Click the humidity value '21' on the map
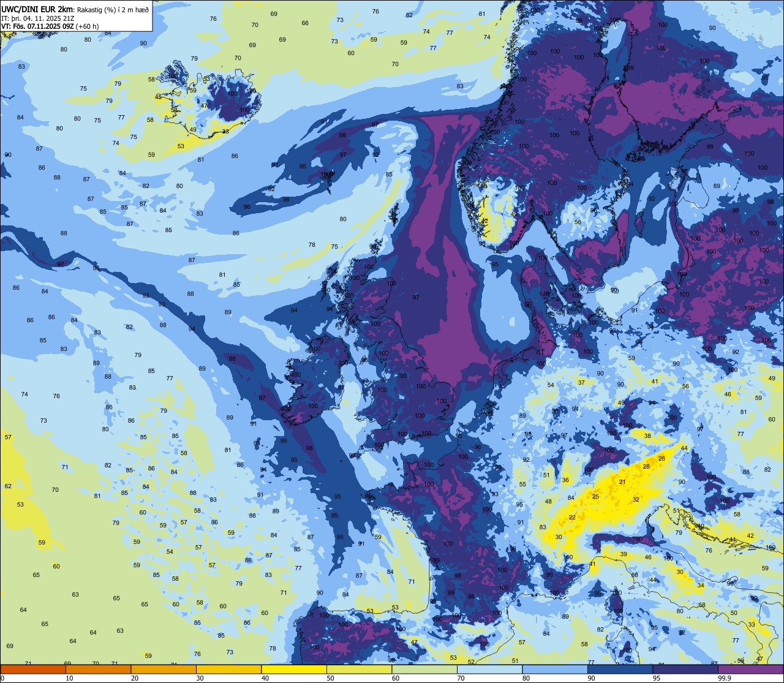The width and height of the screenshot is (784, 683). (622, 482)
